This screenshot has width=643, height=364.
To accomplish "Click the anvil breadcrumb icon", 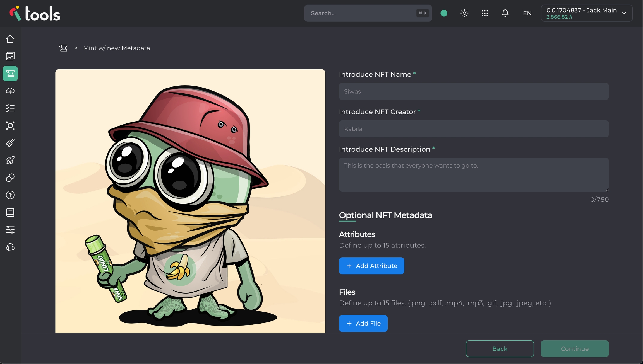I will (63, 48).
